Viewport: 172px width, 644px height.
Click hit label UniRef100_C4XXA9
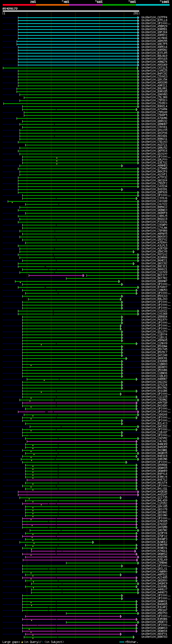[154, 201]
